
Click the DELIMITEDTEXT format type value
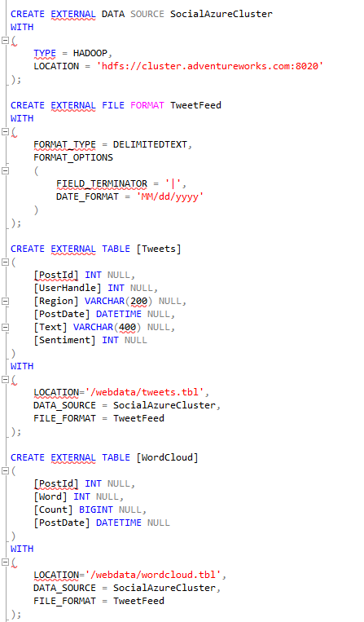[150, 145]
